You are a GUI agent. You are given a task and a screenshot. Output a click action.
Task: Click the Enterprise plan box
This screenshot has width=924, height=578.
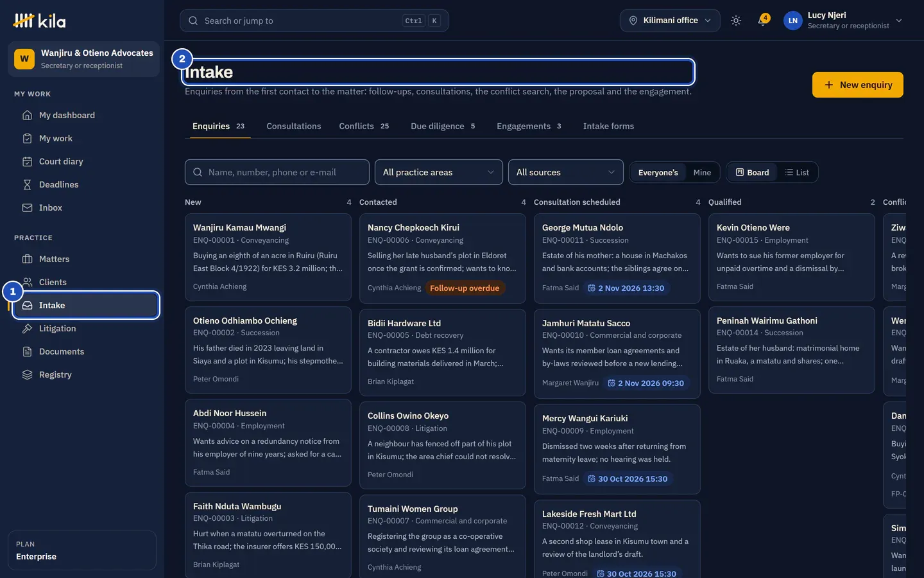[82, 550]
